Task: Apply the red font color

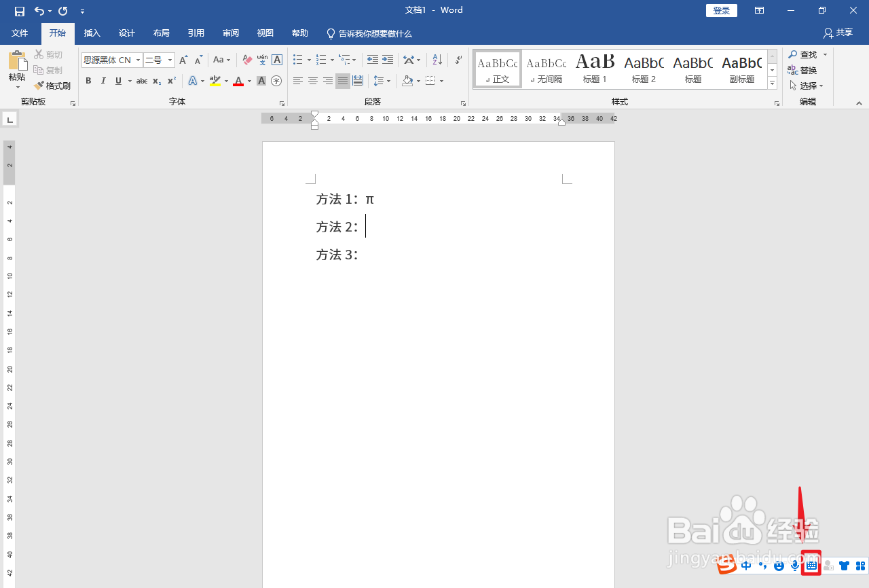Action: click(238, 81)
